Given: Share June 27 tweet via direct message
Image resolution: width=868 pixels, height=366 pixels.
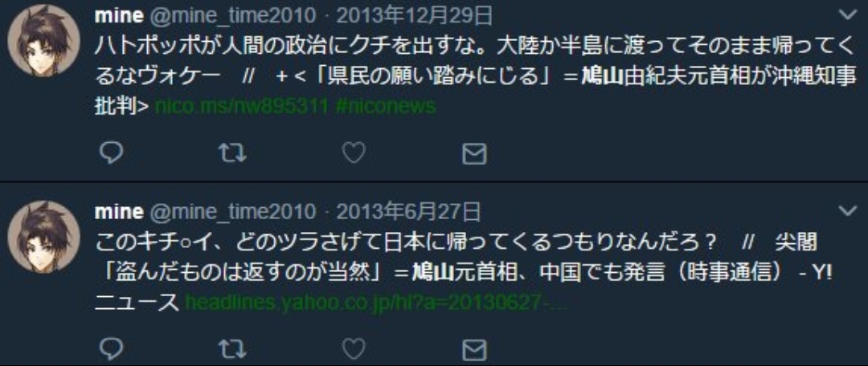Looking at the screenshot, I should pyautogui.click(x=474, y=350).
